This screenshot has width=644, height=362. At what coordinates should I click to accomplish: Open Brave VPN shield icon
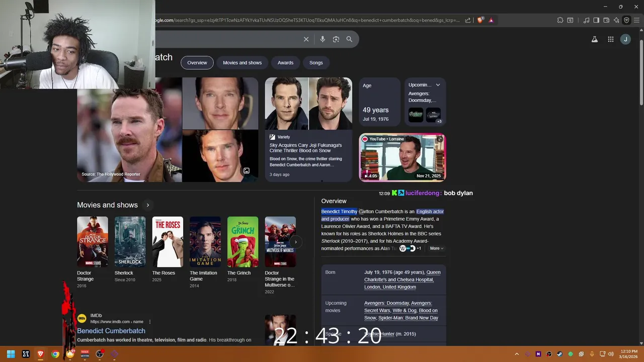tap(626, 20)
